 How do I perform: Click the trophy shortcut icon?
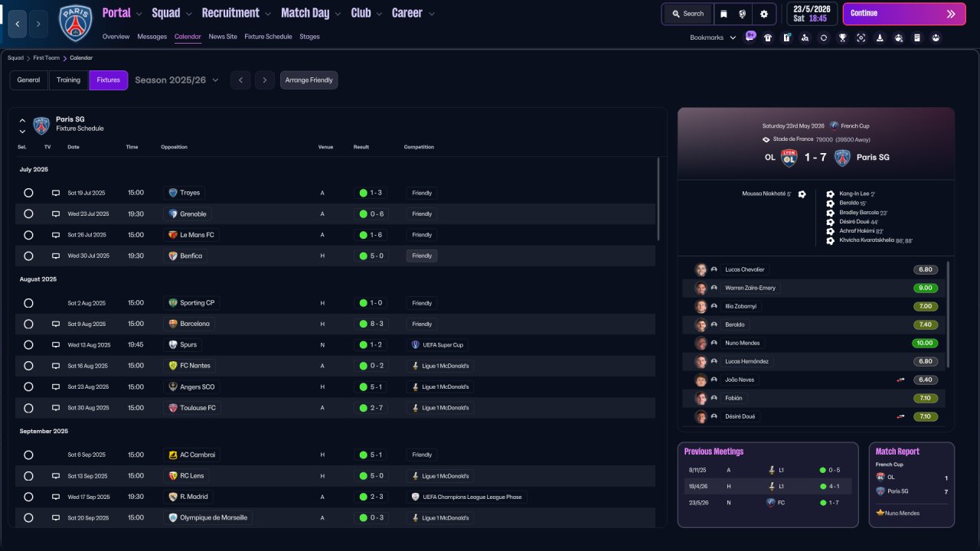[x=842, y=37]
